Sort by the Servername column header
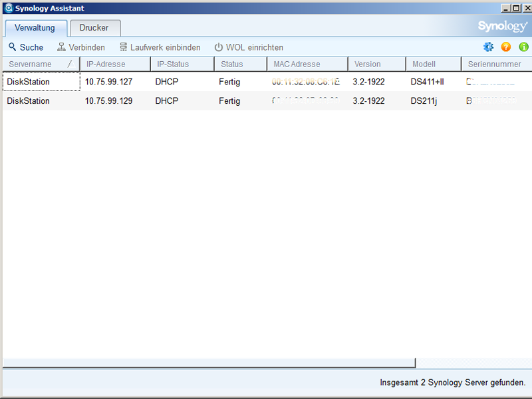The image size is (532, 399). pos(41,64)
